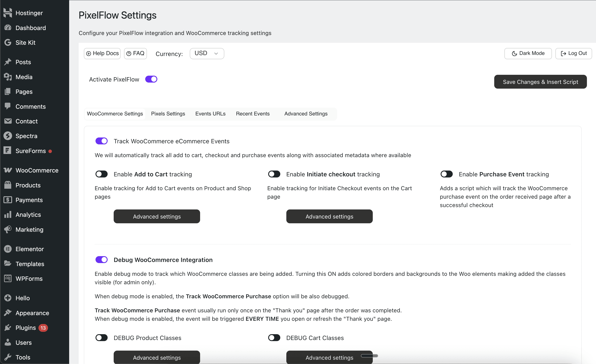Click the Marketing megaphone icon
This screenshot has height=364, width=596.
tap(8, 229)
